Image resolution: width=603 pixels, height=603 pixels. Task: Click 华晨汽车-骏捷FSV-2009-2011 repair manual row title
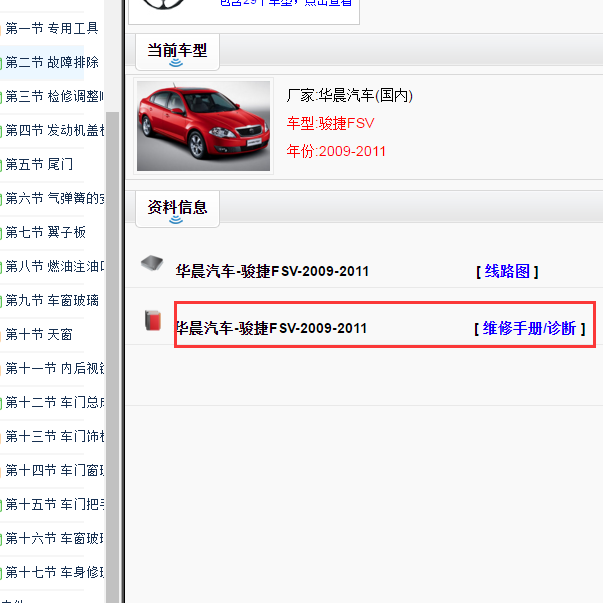pos(272,328)
